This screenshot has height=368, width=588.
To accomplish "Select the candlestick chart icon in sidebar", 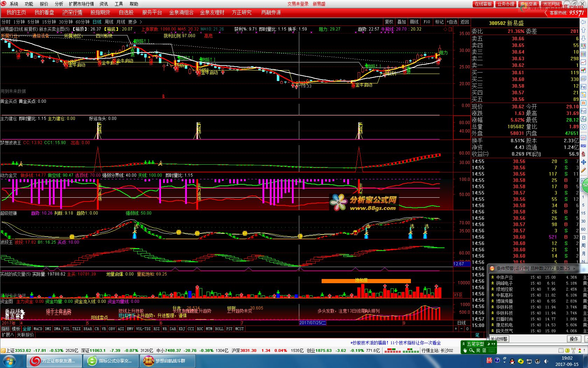I will 583,70.
